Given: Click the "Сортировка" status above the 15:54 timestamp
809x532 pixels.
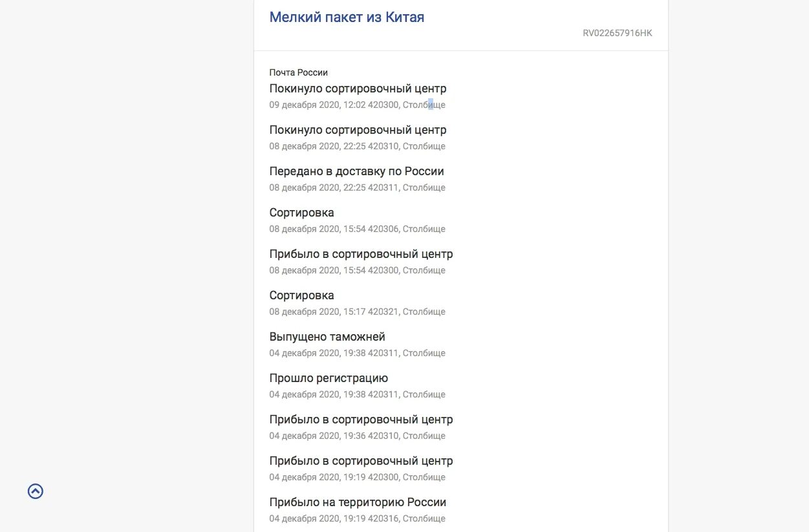Looking at the screenshot, I should coord(301,213).
